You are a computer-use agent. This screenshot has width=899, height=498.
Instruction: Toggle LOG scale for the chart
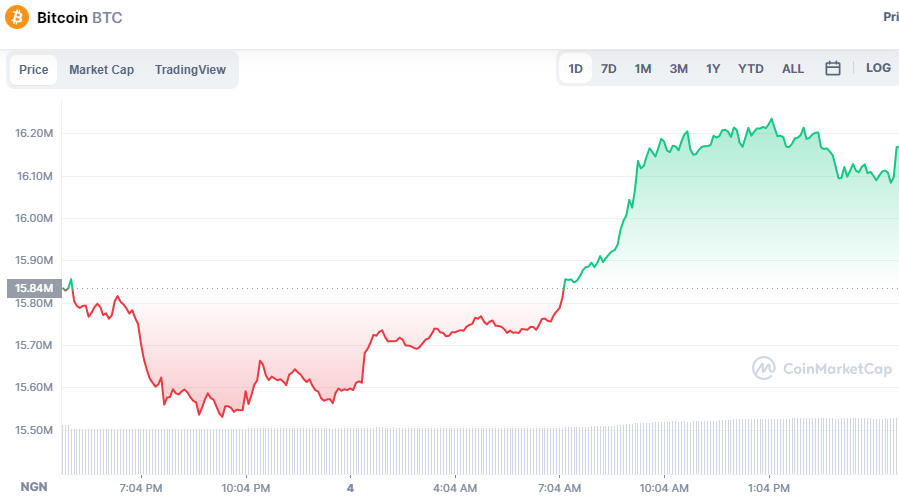[x=878, y=68]
